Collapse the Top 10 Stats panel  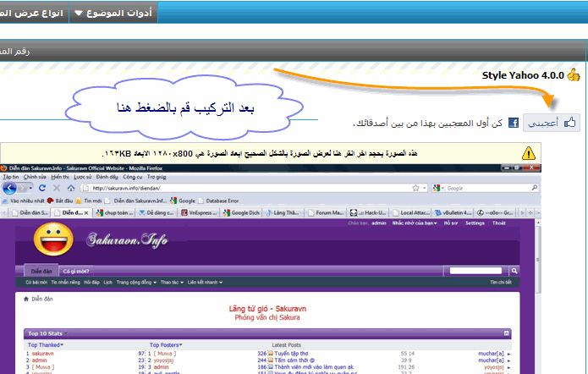[507, 334]
